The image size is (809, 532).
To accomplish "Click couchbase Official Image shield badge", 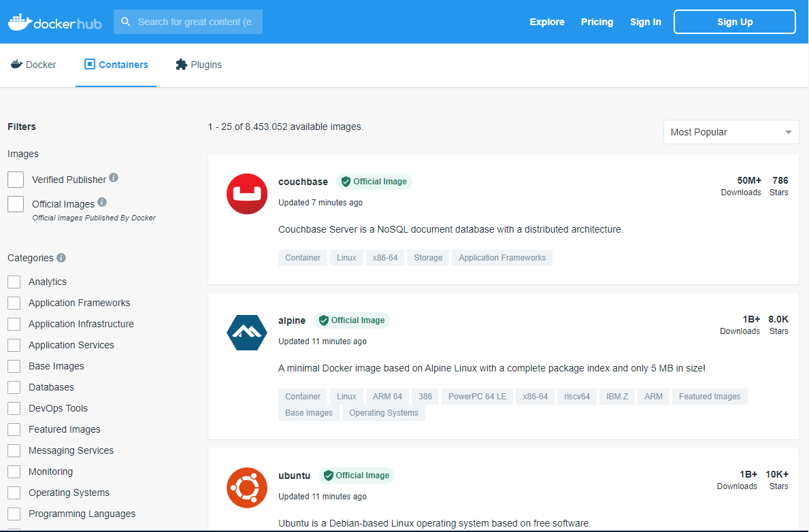I will tap(374, 182).
